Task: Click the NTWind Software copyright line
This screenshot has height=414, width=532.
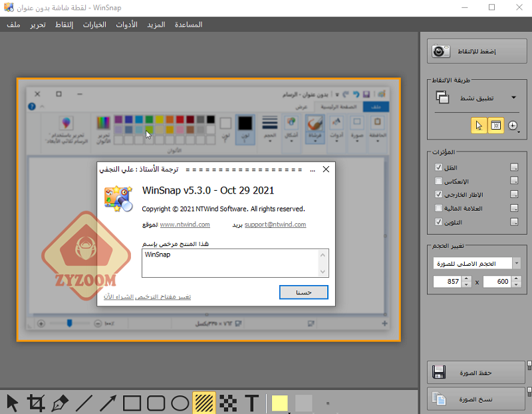Action: [223, 209]
